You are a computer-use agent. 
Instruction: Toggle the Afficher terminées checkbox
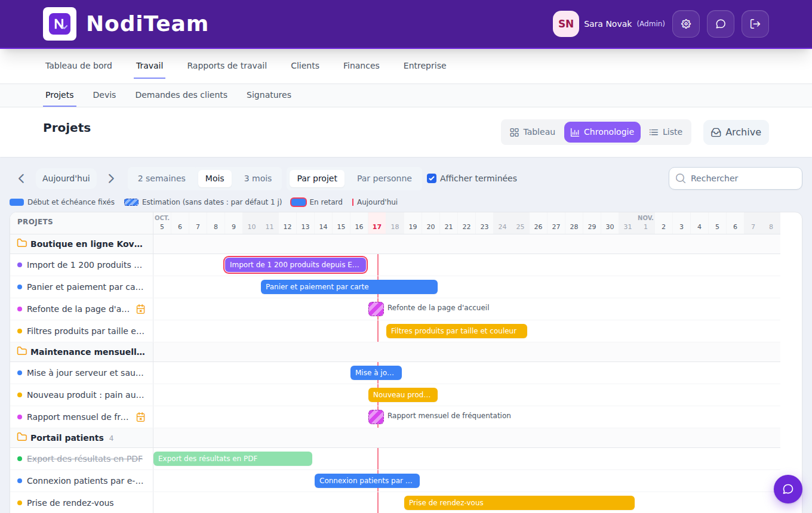pos(432,178)
